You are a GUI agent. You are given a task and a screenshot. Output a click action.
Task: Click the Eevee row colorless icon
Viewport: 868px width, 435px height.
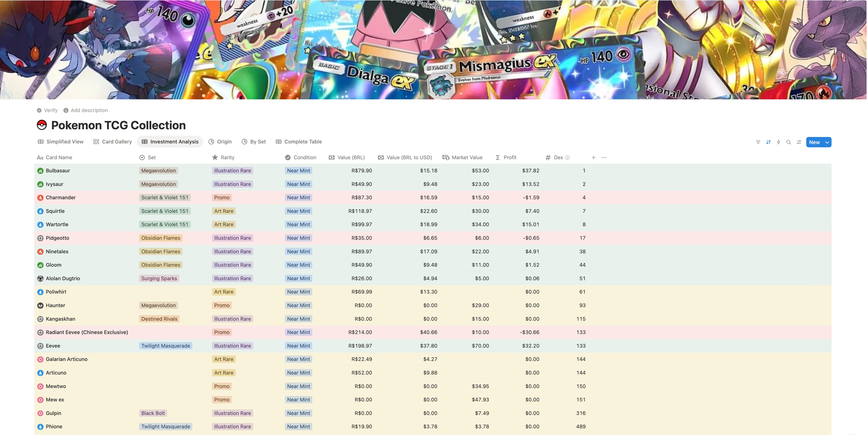[41, 346]
